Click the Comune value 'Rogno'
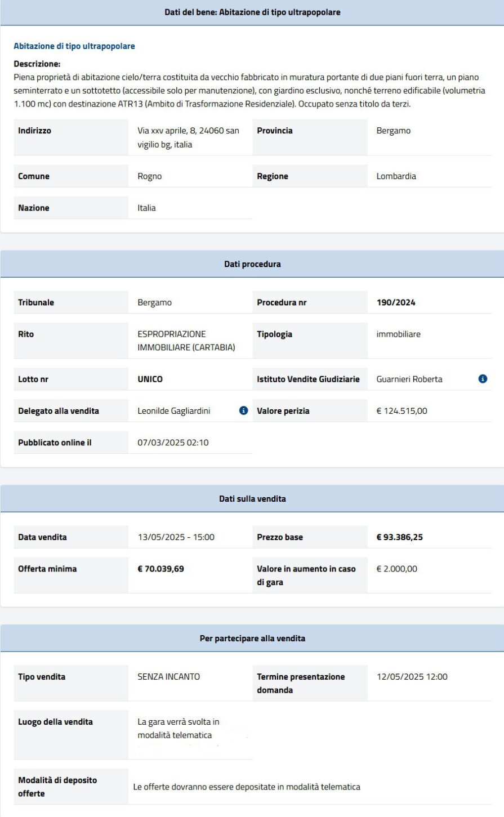This screenshot has width=504, height=817. click(x=149, y=176)
